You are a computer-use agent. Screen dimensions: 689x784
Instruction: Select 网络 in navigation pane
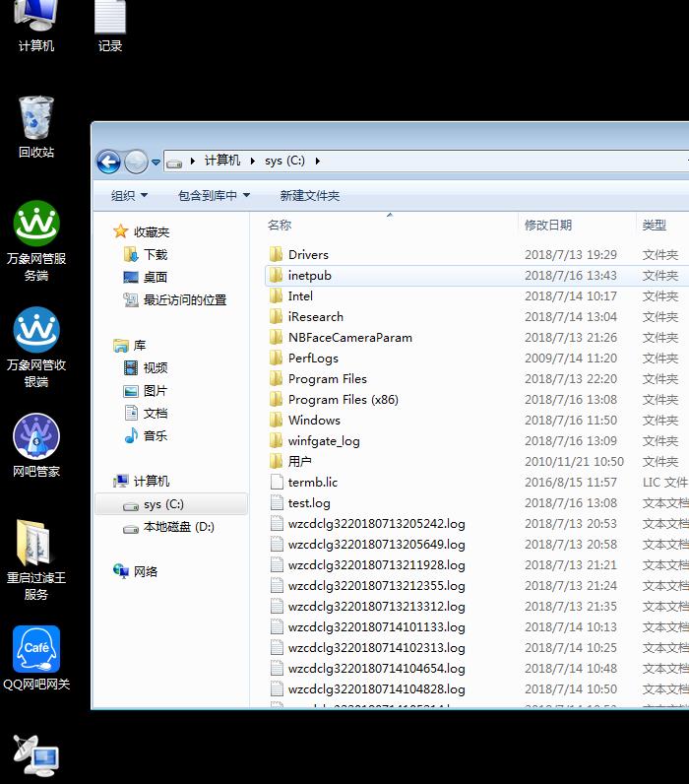[x=136, y=571]
